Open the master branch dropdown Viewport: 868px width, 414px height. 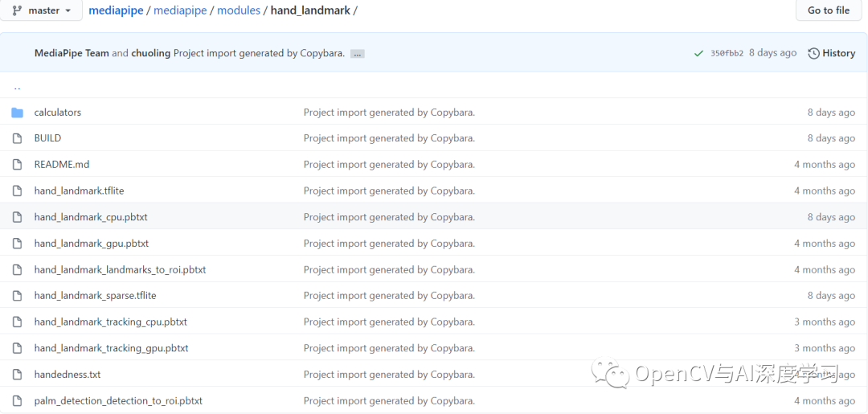pyautogui.click(x=41, y=10)
